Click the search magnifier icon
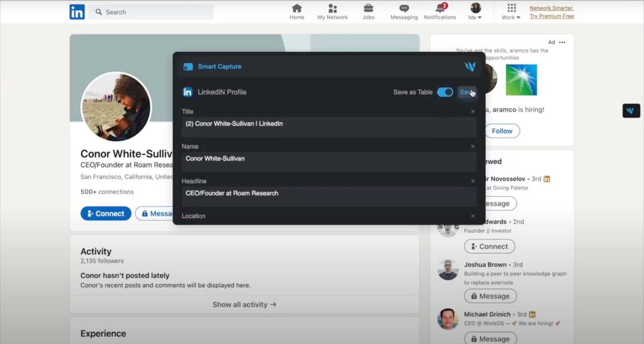The height and width of the screenshot is (344, 644). pos(99,12)
